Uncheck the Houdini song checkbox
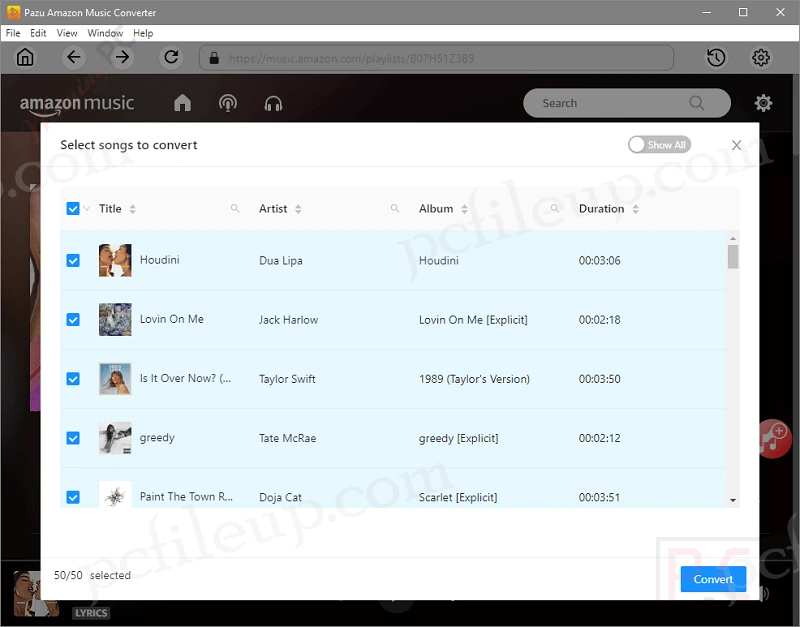Image resolution: width=800 pixels, height=627 pixels. (73, 260)
